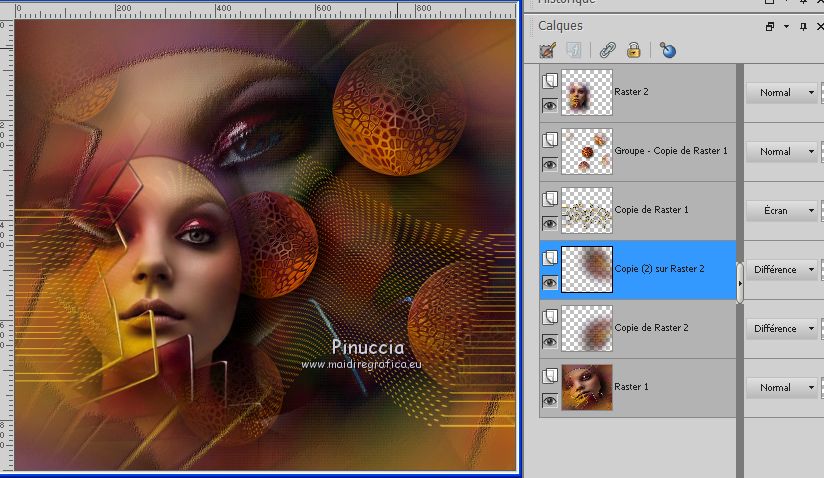The image size is (824, 478).
Task: Click the layer type icon for Raster 2
Action: (549, 81)
